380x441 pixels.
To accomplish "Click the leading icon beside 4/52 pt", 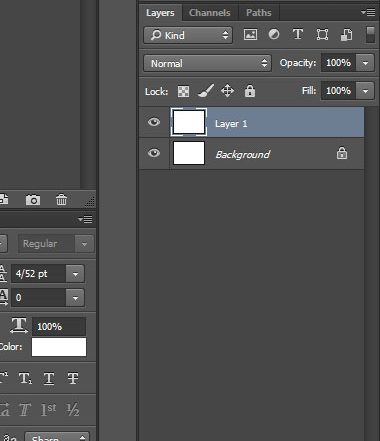I will click(x=3, y=274).
